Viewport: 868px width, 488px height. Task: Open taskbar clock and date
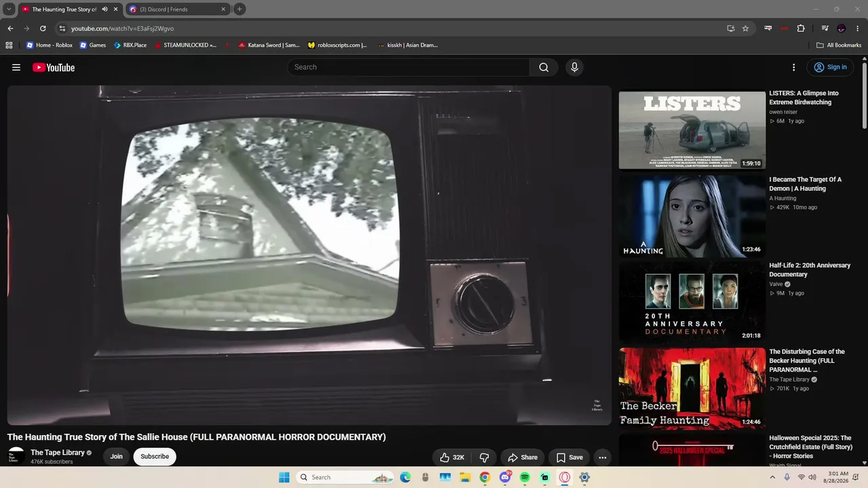(x=836, y=477)
